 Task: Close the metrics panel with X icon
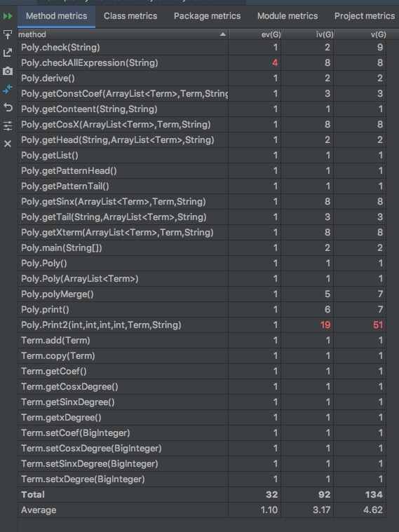pyautogui.click(x=8, y=144)
